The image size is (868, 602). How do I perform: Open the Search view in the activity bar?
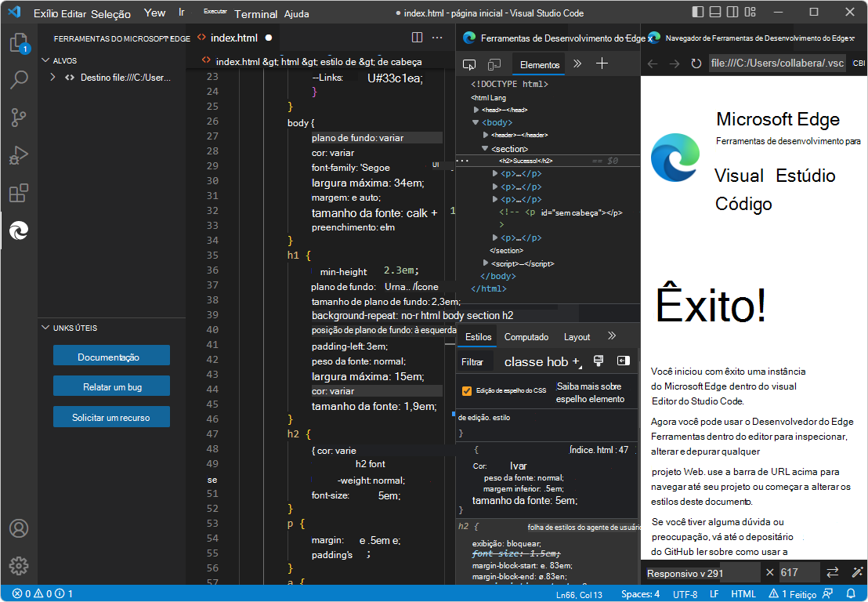tap(19, 78)
